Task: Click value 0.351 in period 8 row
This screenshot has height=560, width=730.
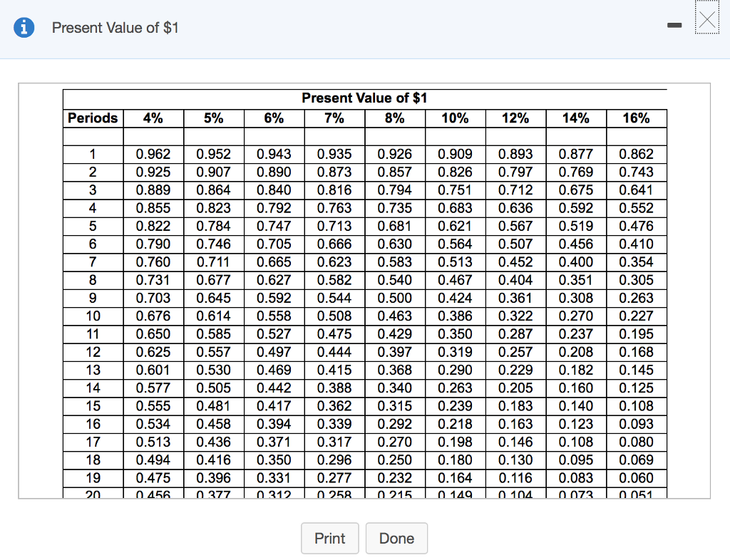Action: [x=576, y=280]
